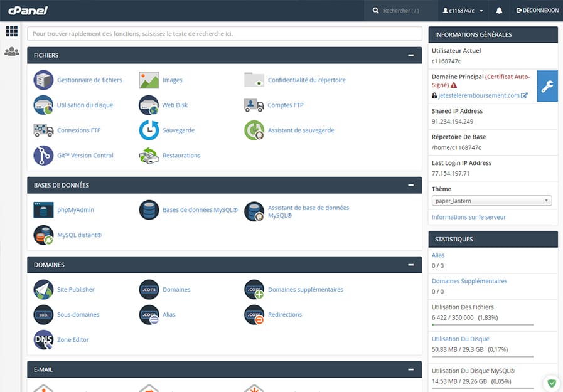Open the Alias .com icon
Viewport: 563px width, 392px height.
(x=149, y=314)
